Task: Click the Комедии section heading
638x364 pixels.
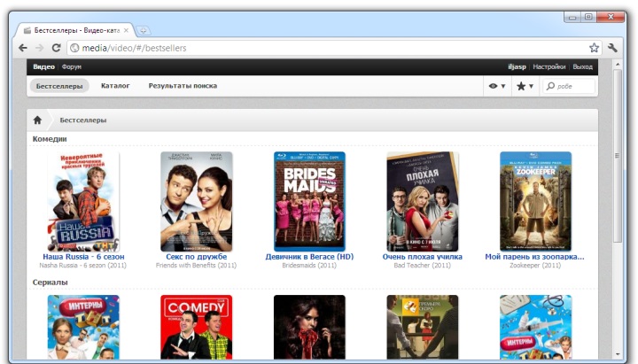Action: tap(50, 139)
